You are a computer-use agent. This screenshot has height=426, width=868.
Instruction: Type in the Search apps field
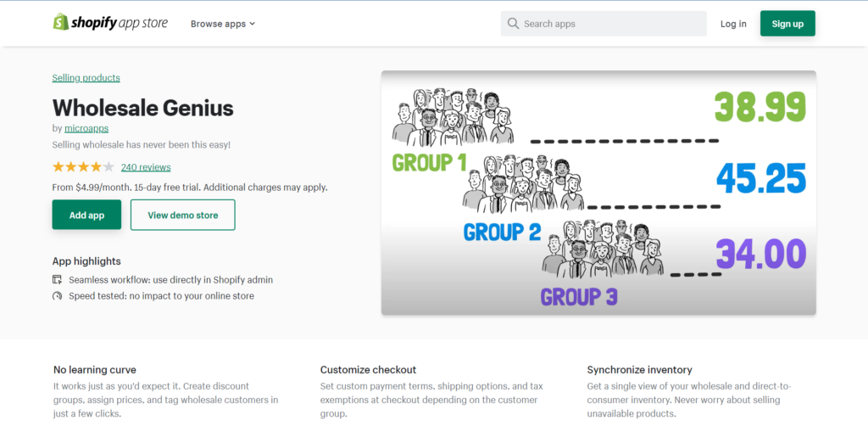pos(610,24)
